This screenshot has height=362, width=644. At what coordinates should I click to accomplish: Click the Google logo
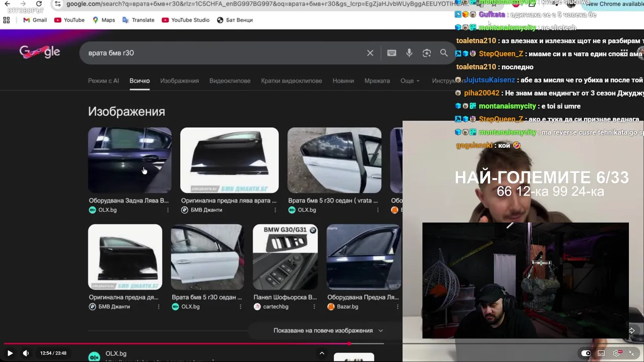pos(40,52)
